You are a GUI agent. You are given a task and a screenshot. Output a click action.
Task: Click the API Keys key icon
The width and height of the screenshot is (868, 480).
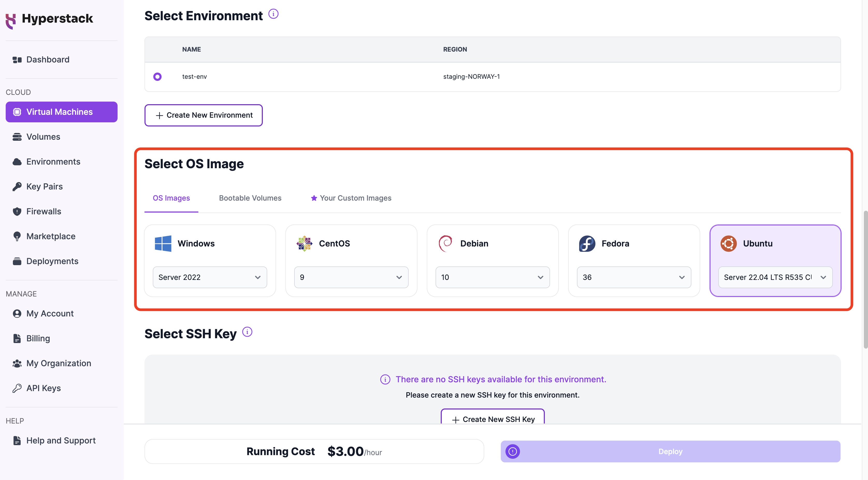(17, 388)
